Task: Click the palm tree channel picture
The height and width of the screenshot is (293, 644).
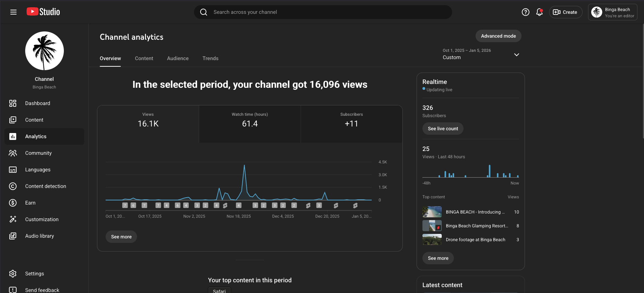Action: point(45,51)
